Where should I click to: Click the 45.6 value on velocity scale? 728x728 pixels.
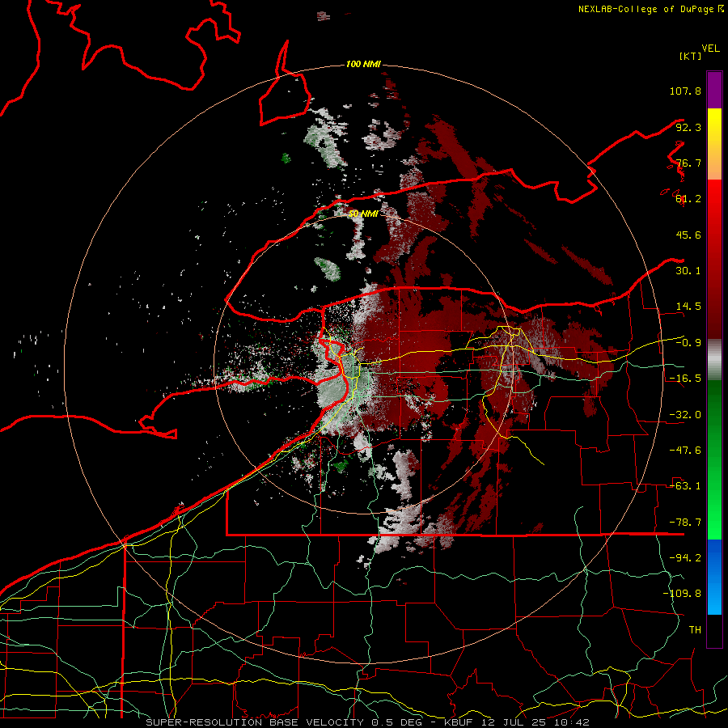point(688,235)
